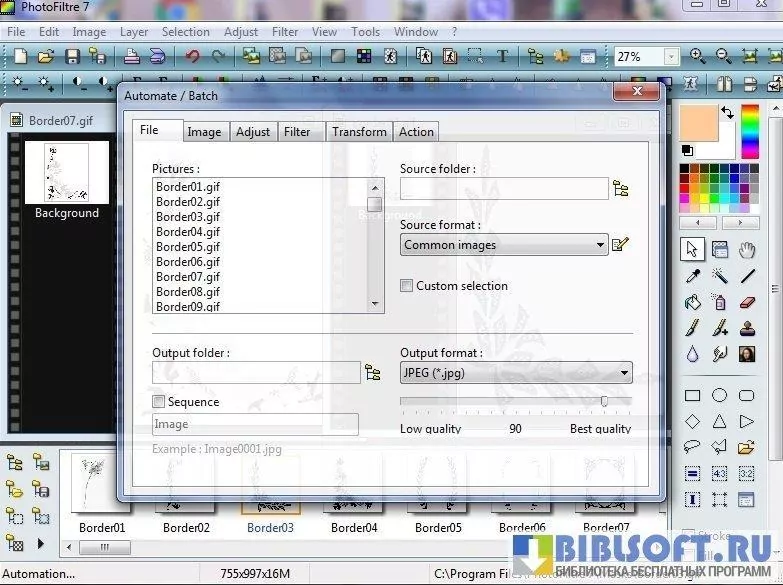Click the JPEG quality slider handle
The width and height of the screenshot is (783, 585).
click(604, 401)
